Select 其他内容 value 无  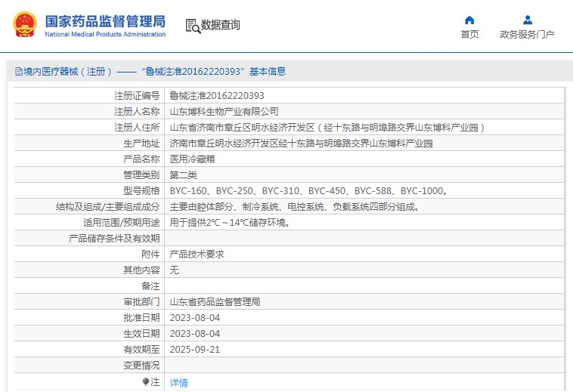pyautogui.click(x=174, y=270)
